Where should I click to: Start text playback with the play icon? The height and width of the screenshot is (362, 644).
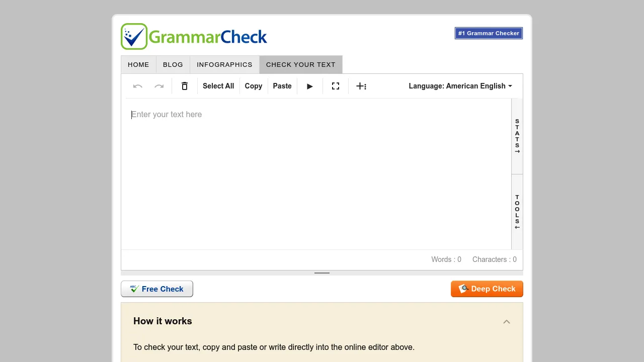click(x=309, y=86)
